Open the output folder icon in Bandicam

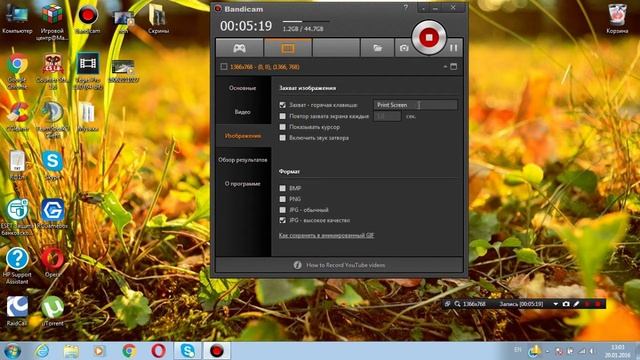pos(378,48)
